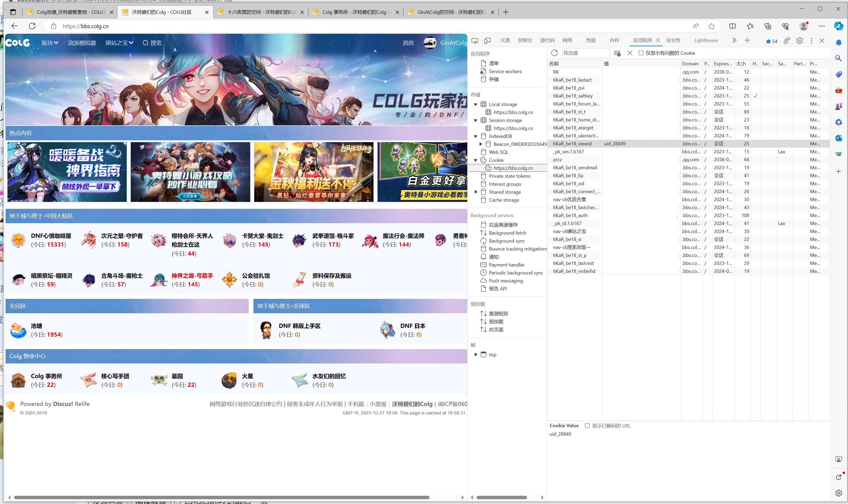
Task: Select the Cache storage item
Action: click(504, 200)
